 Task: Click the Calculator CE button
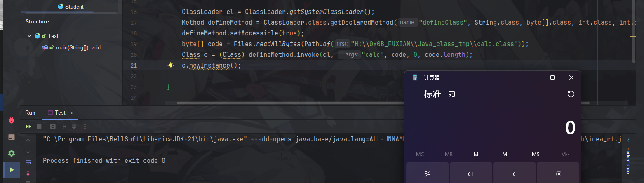471,174
